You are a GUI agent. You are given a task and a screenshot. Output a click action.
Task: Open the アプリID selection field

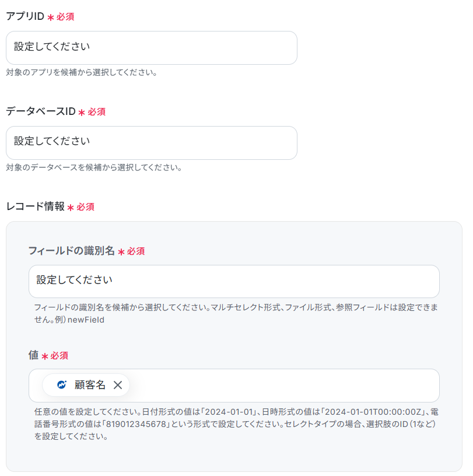pos(152,48)
